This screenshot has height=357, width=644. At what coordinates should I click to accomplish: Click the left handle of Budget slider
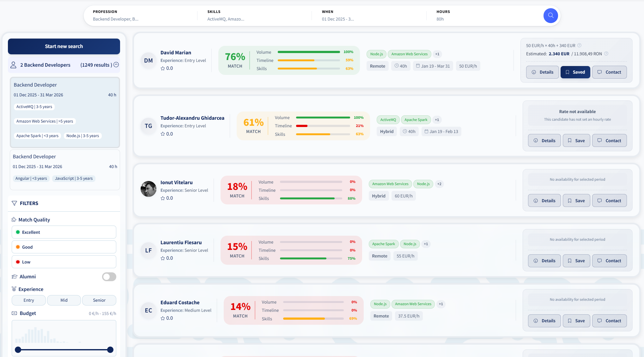18,350
